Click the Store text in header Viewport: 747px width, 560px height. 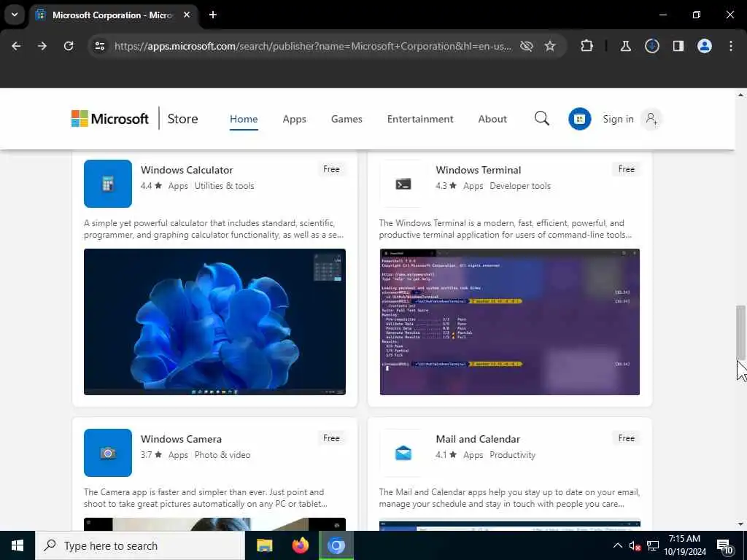point(182,119)
